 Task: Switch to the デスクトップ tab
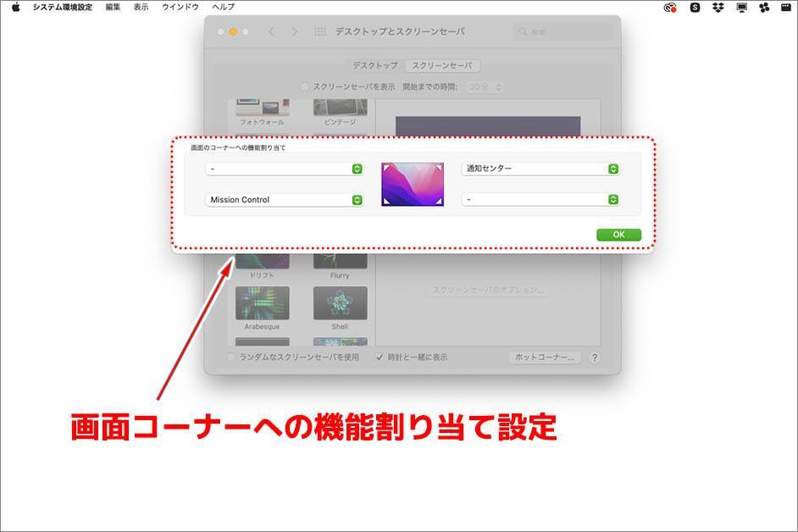click(375, 65)
